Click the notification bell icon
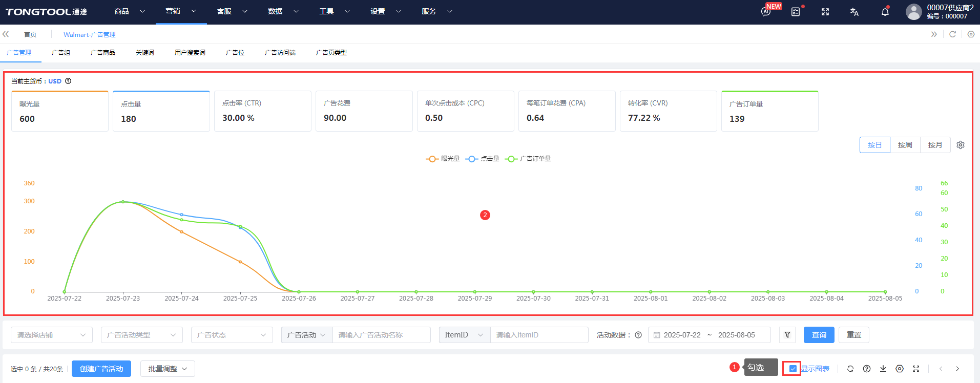Viewport: 980px width, 383px height. point(885,12)
